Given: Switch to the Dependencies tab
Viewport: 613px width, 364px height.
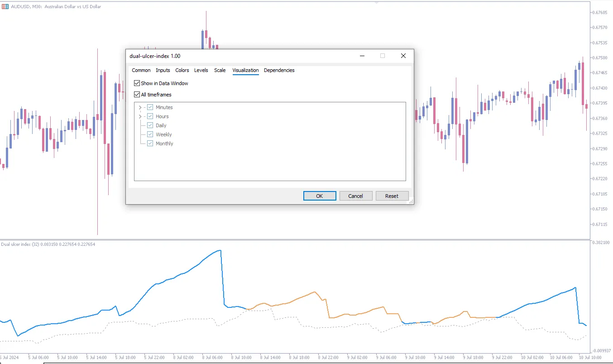Looking at the screenshot, I should tap(279, 70).
